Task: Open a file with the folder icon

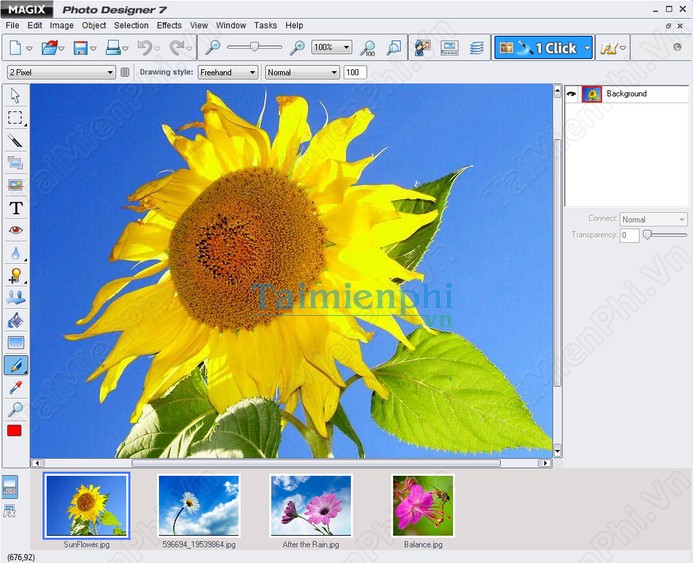Action: click(x=50, y=48)
